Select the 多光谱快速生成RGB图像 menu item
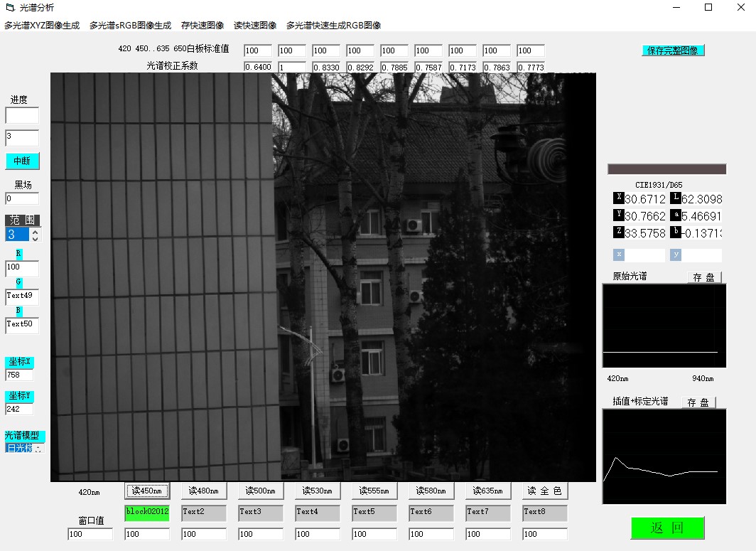 point(333,25)
